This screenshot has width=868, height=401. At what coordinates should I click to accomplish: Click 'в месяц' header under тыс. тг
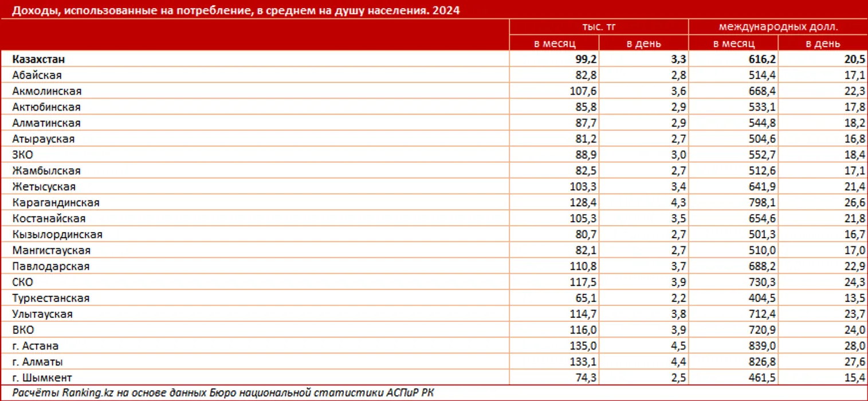[x=555, y=44]
